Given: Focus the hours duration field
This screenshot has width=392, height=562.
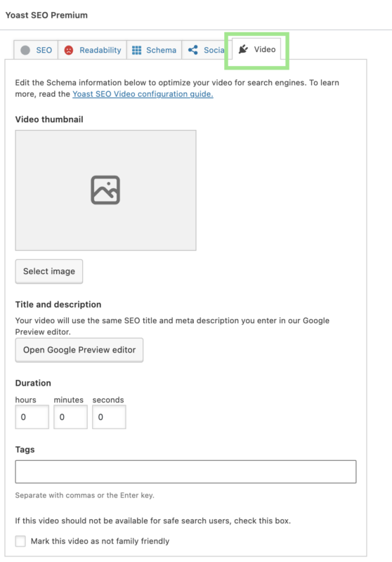Looking at the screenshot, I should click(32, 417).
